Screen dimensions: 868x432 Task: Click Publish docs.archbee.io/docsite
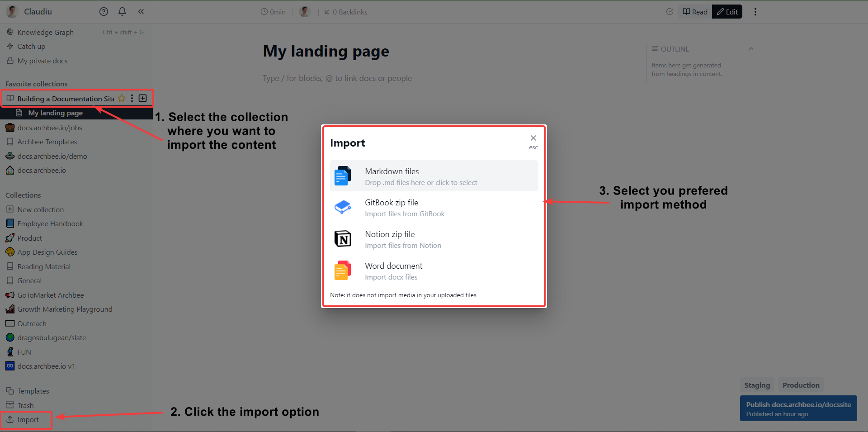click(798, 408)
